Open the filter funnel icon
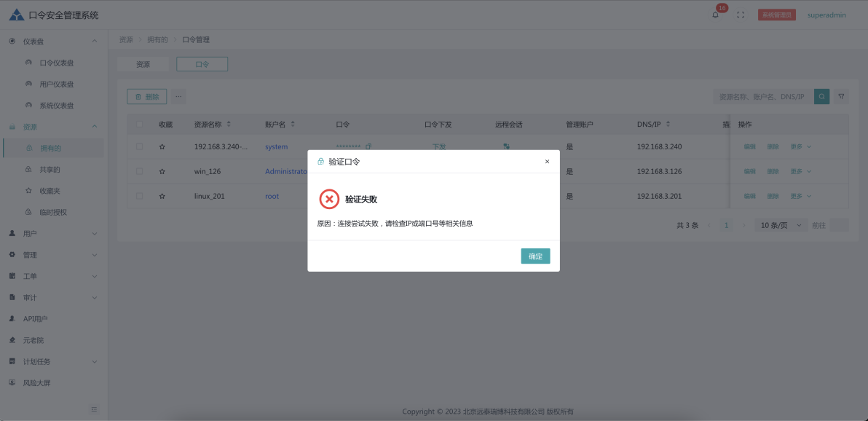Screen dimensions: 868x421 click(x=841, y=96)
